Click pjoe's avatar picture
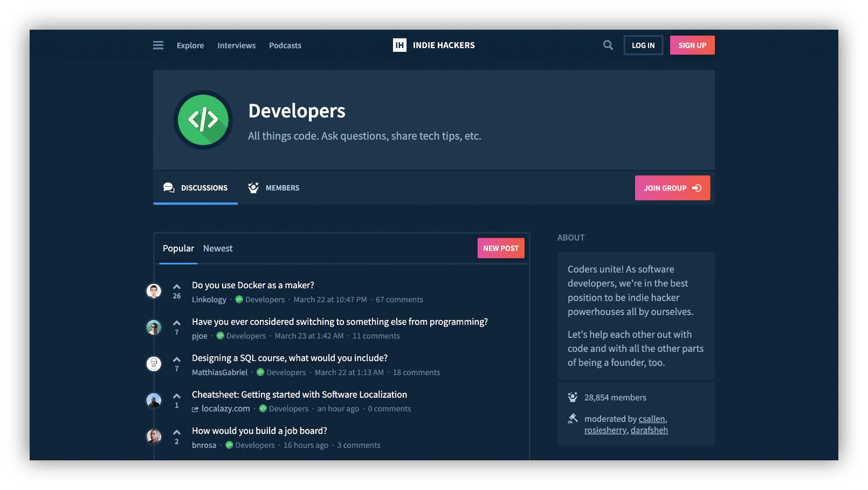This screenshot has width=868, height=490. click(154, 328)
